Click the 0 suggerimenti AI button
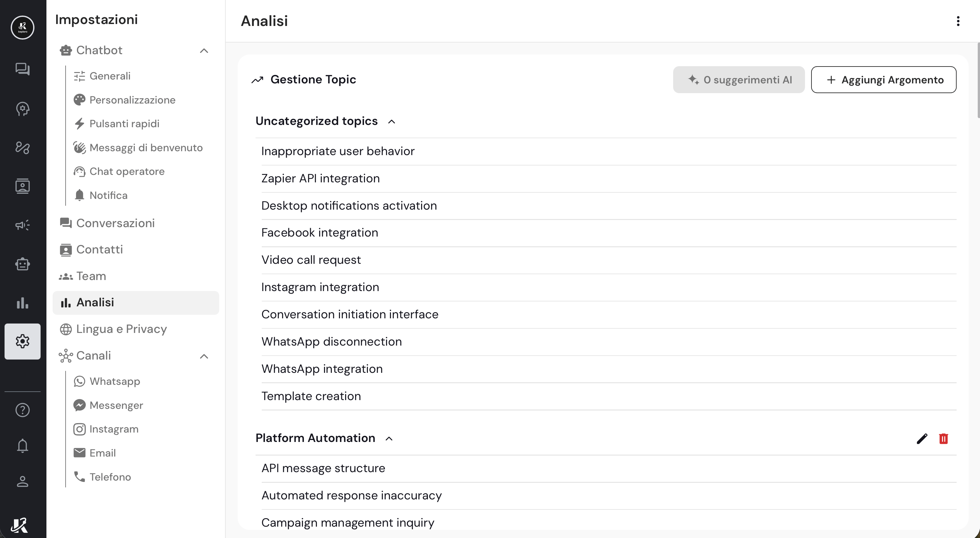This screenshot has height=538, width=980. pyautogui.click(x=738, y=80)
